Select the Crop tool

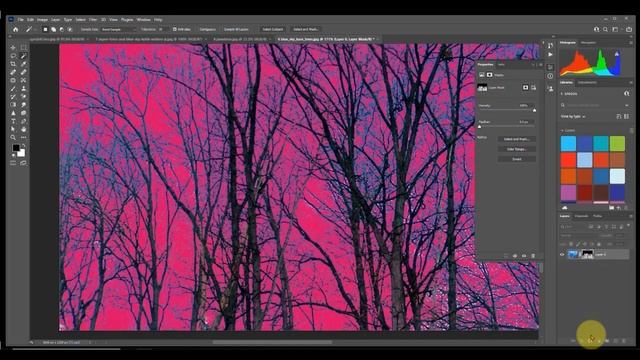point(13,64)
